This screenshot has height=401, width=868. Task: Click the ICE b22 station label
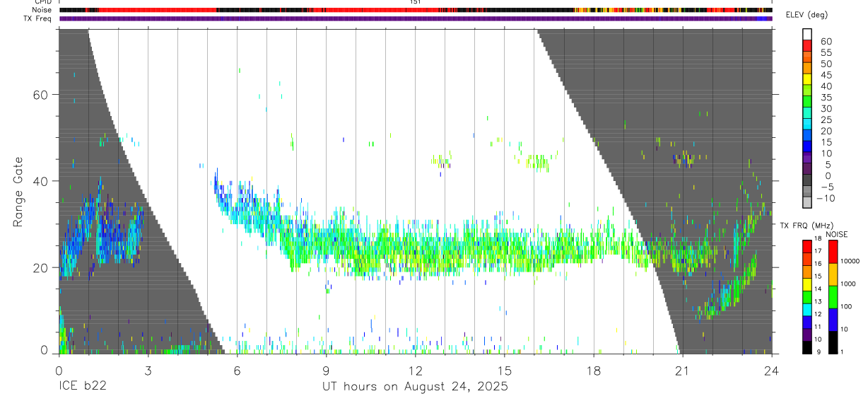pos(81,387)
